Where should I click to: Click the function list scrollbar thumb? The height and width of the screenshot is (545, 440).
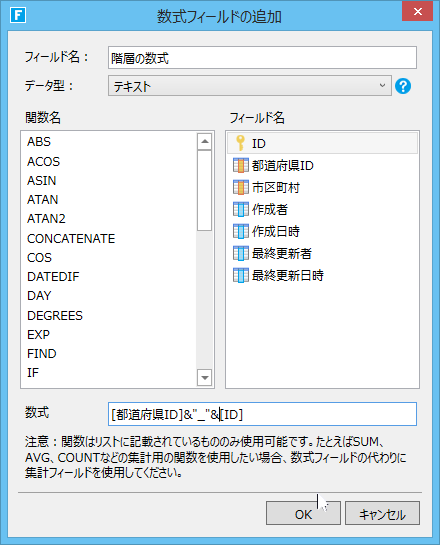[205, 190]
